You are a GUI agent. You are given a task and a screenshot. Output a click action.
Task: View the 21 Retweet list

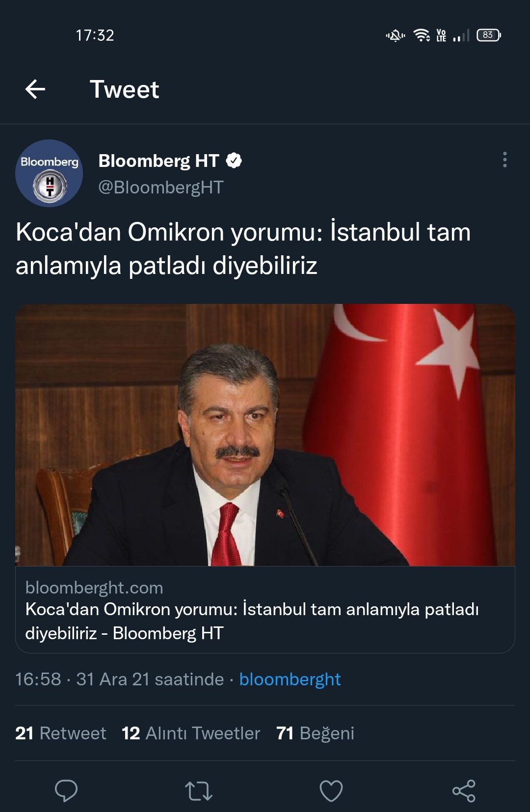pos(61,733)
